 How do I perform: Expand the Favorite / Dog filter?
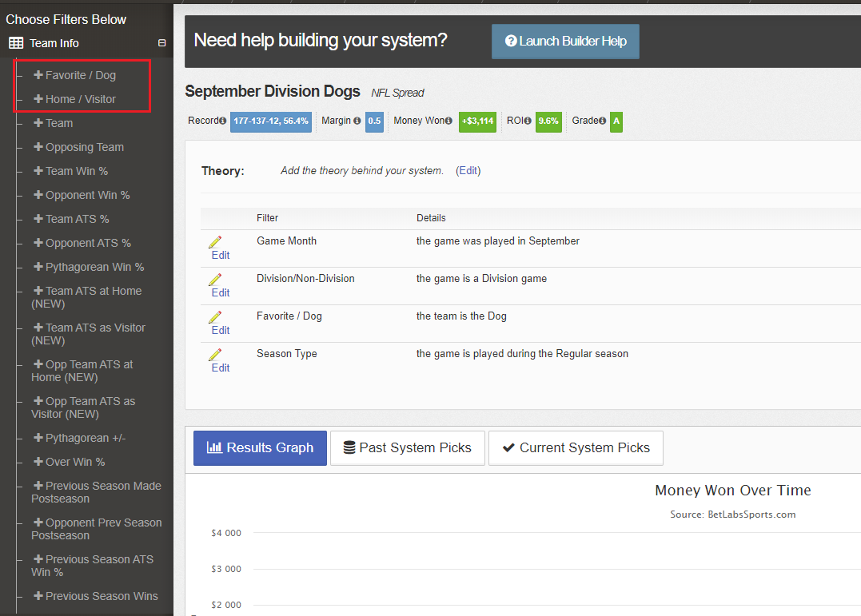(75, 75)
